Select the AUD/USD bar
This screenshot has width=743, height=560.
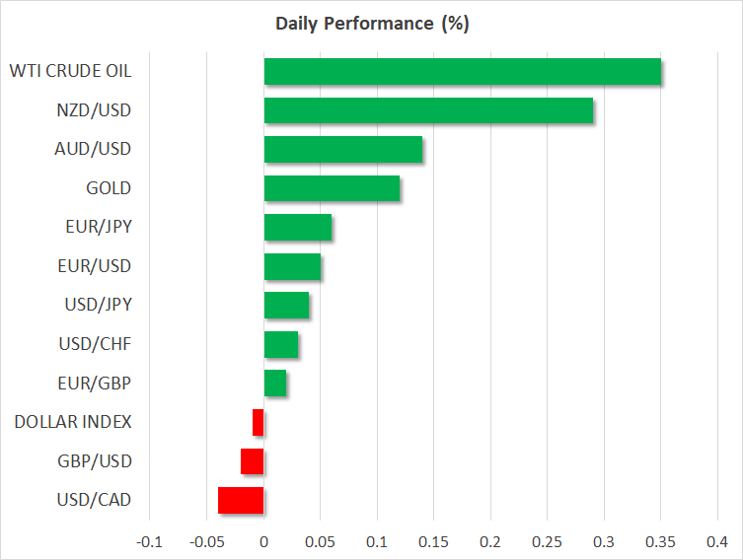(343, 149)
